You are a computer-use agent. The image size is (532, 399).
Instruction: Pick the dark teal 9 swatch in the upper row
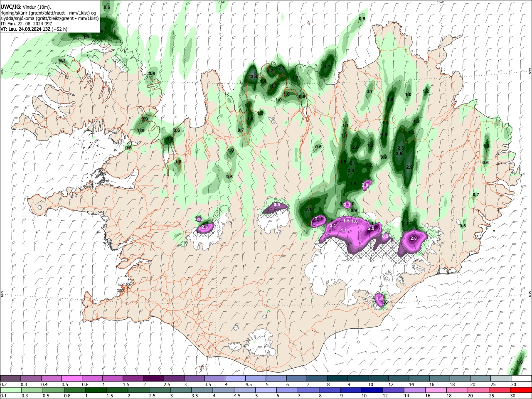point(358,378)
